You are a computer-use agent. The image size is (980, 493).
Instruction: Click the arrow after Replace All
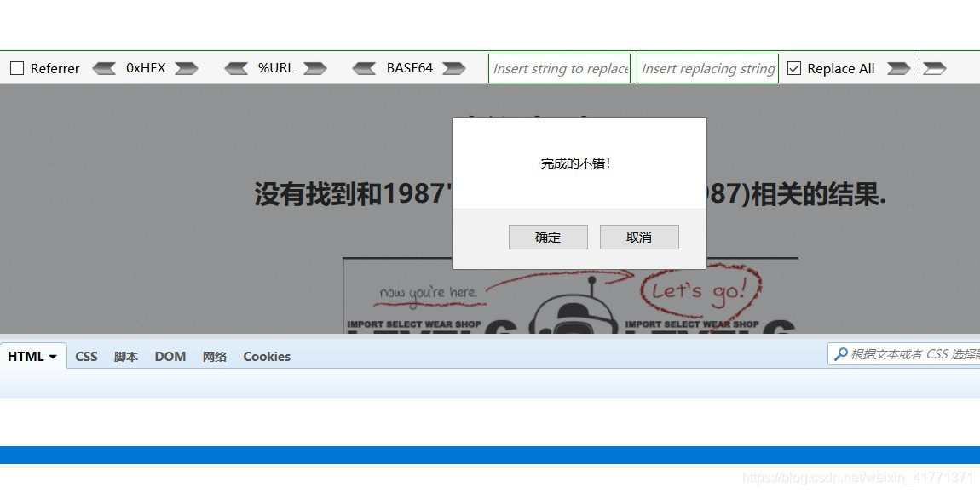pyautogui.click(x=898, y=68)
